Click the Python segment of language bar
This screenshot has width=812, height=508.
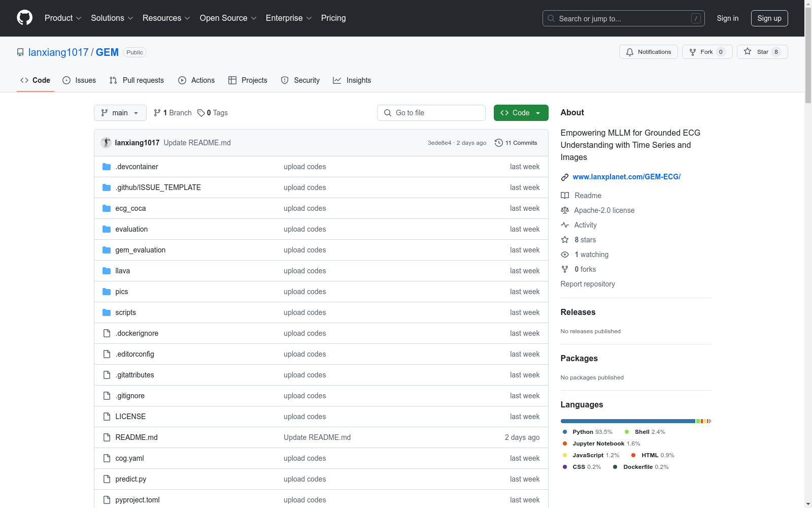coord(628,421)
